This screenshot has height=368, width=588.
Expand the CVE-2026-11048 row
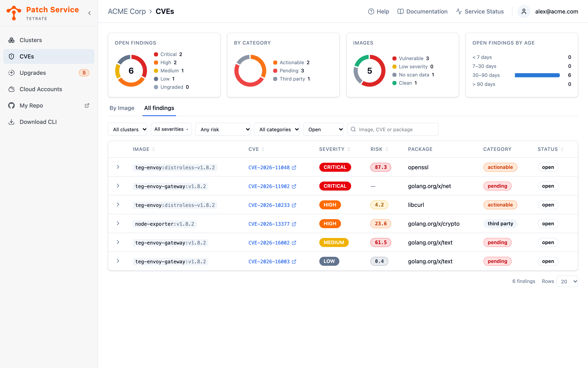[x=118, y=167]
